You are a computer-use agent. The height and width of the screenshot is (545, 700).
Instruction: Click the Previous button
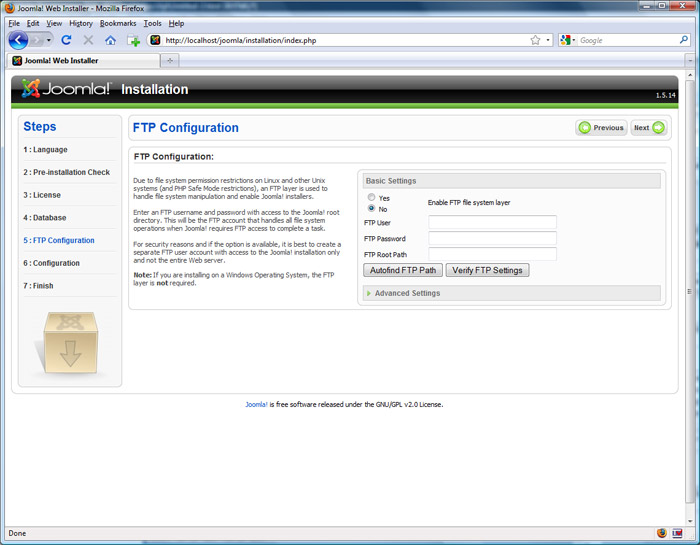pos(601,128)
